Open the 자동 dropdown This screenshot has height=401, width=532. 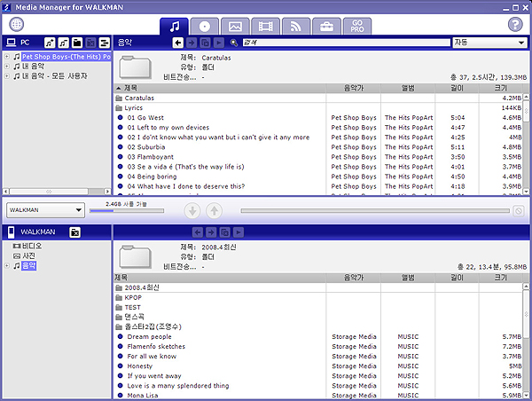489,43
